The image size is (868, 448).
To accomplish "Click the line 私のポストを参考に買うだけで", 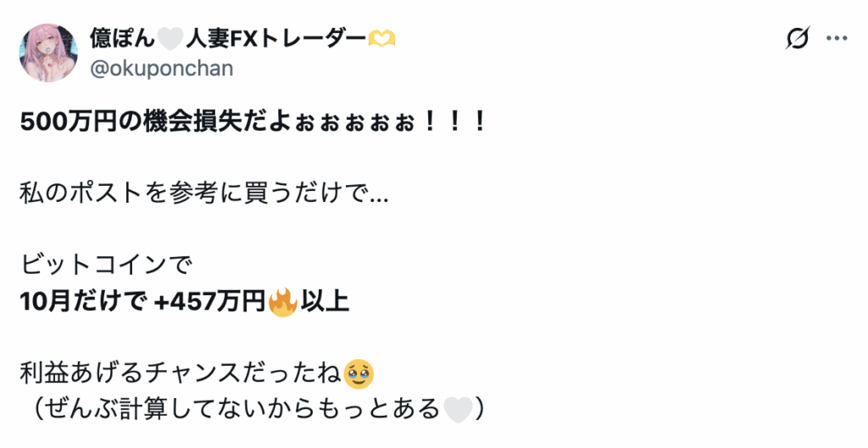I will pos(204,193).
